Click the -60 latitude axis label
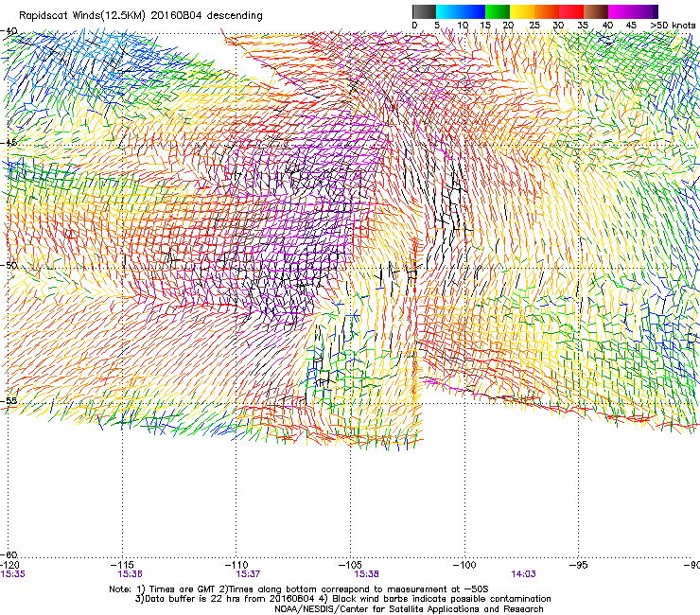The image size is (700, 615). 9,554
